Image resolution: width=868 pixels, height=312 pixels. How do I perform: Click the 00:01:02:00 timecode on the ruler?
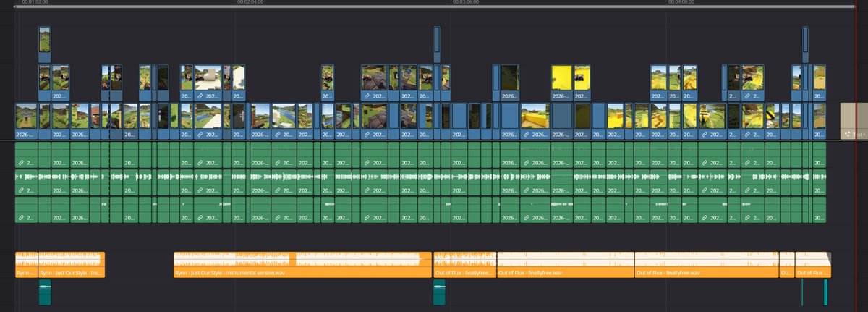[35, 2]
